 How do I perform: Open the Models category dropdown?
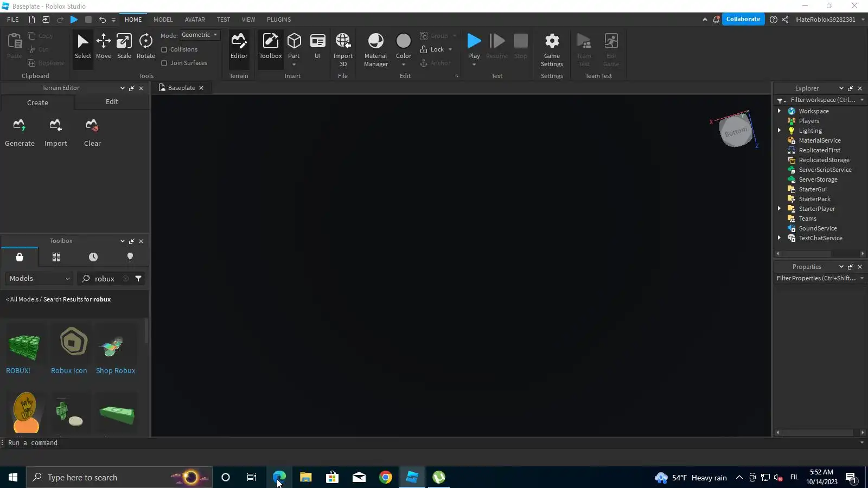click(x=40, y=279)
